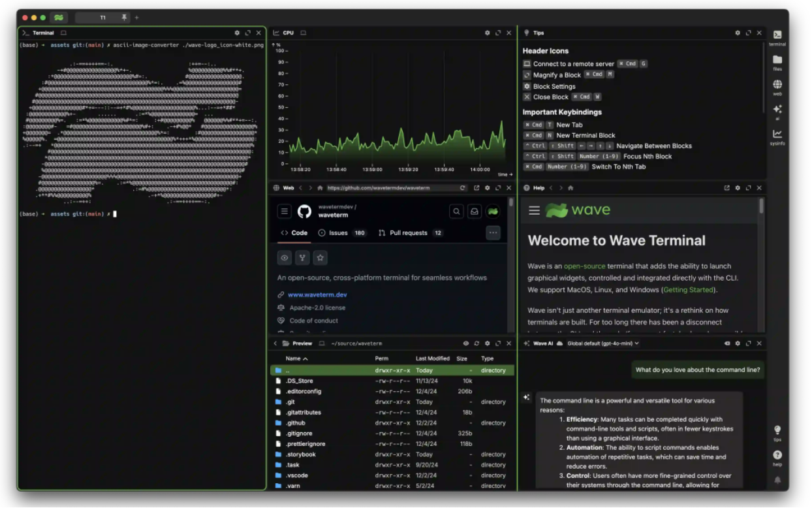Open the Code of conduct link
Image resolution: width=812 pixels, height=508 pixels.
(x=313, y=321)
